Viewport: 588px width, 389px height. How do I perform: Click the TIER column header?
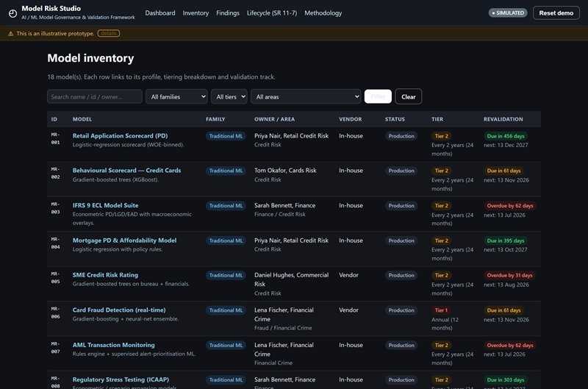tap(437, 119)
